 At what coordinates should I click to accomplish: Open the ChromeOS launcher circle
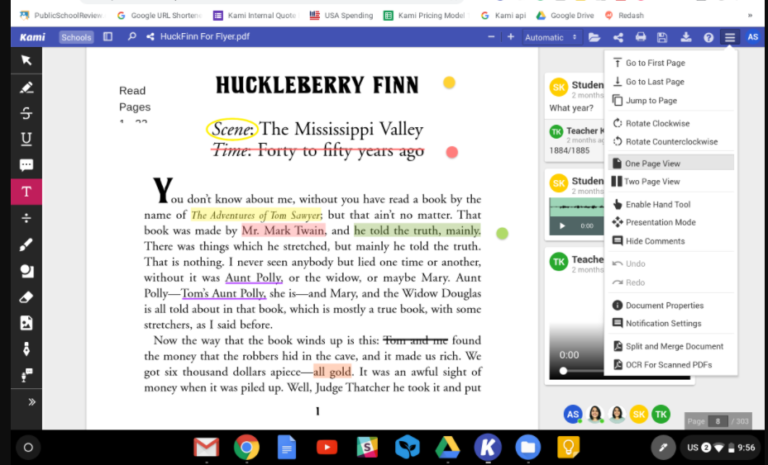coord(28,447)
